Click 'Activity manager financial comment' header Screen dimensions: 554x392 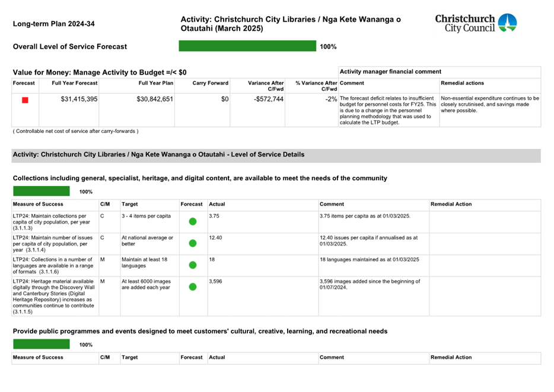(x=390, y=72)
